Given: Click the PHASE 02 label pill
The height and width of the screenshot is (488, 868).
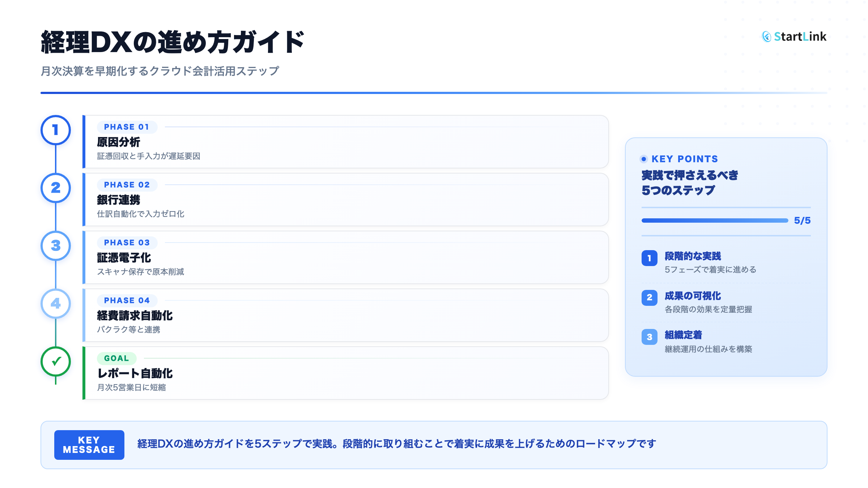Looking at the screenshot, I should click(127, 185).
